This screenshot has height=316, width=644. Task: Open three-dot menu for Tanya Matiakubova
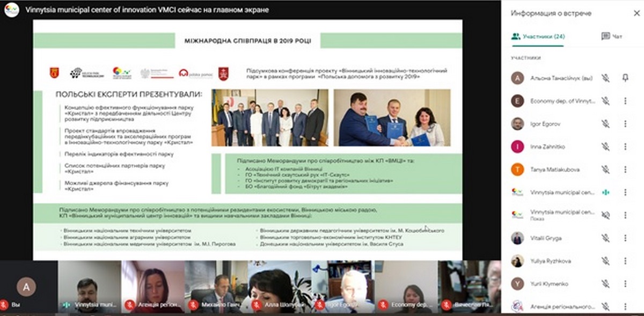tap(625, 170)
